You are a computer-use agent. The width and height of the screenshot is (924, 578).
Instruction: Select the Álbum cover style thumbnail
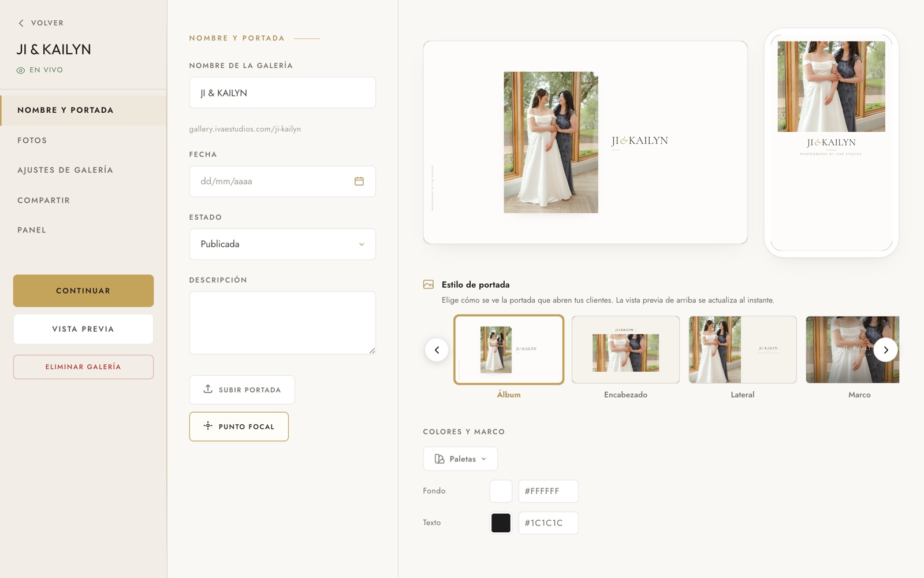click(x=509, y=350)
